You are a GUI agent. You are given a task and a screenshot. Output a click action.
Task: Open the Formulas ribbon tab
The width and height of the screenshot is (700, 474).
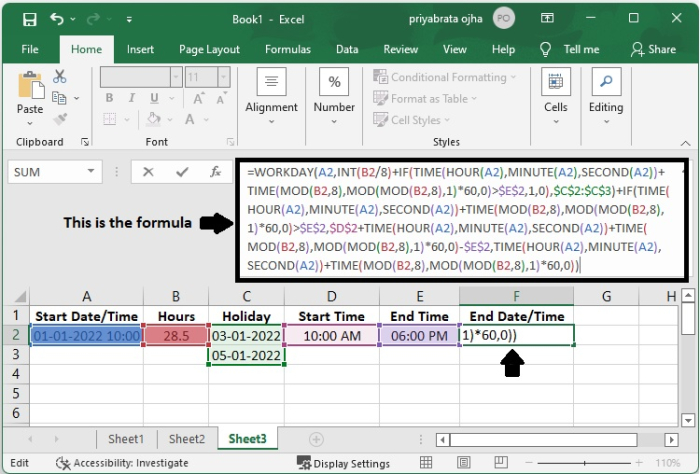coord(288,49)
